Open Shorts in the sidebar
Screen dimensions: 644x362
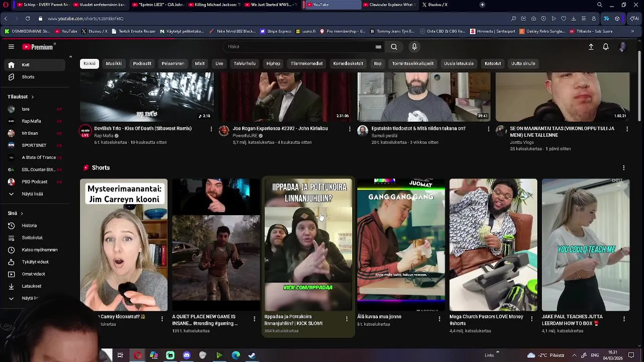[35, 77]
